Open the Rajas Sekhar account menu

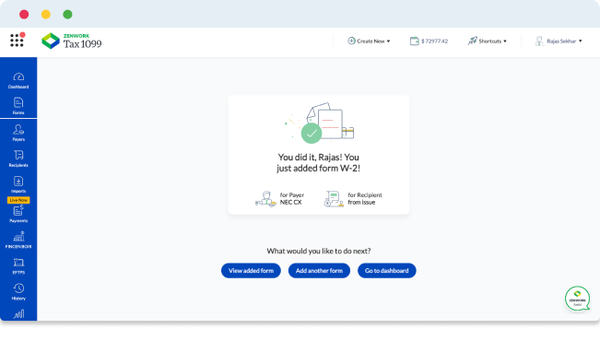pos(559,41)
